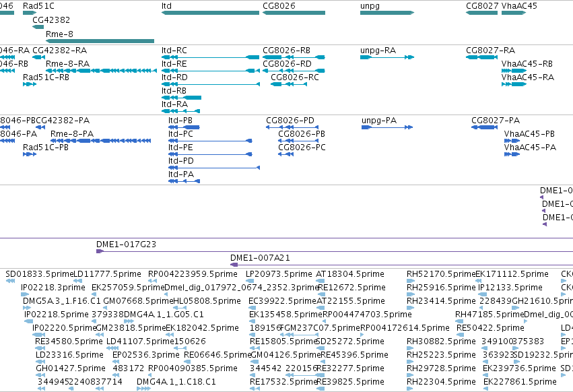Click EST DMG5A.3_1.F16.C1
The height and width of the screenshot is (392, 573).
click(27, 308)
